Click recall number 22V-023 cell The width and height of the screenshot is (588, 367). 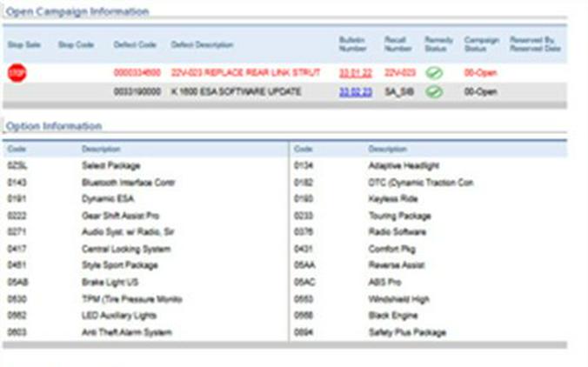[x=400, y=73]
